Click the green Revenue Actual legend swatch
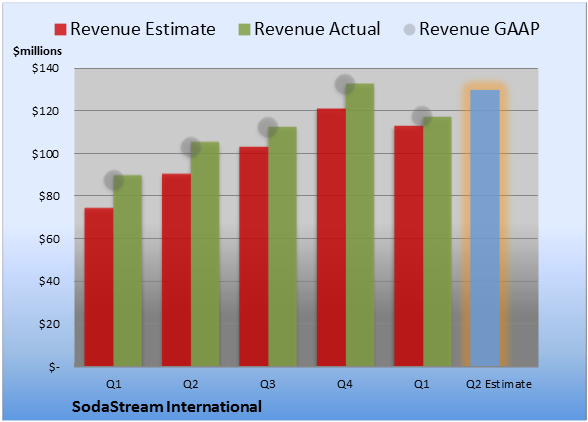 pos(244,29)
